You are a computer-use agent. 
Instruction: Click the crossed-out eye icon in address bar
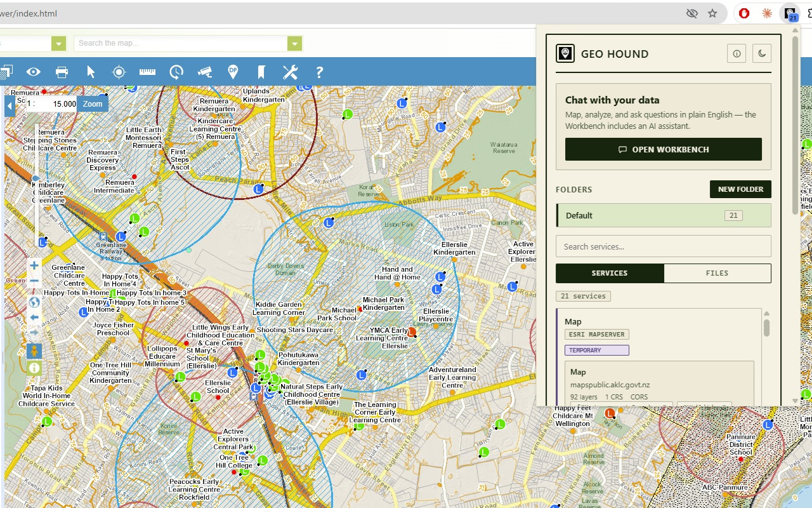point(692,13)
